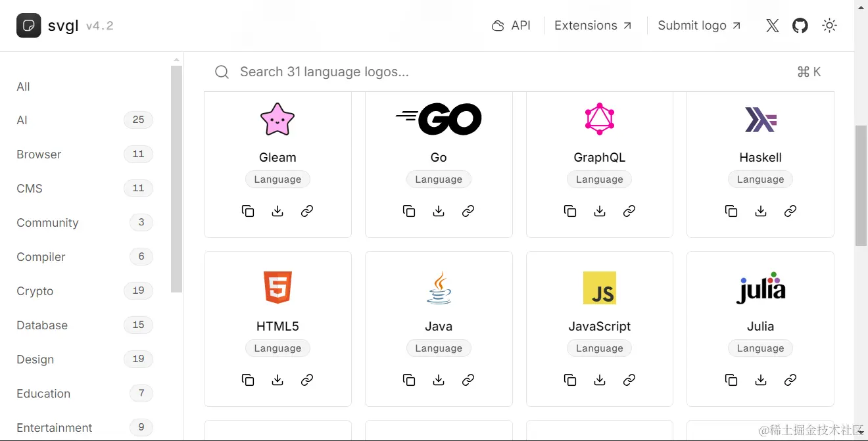Open the HTML5 website link
Viewport: 868px width, 441px height.
coord(307,380)
